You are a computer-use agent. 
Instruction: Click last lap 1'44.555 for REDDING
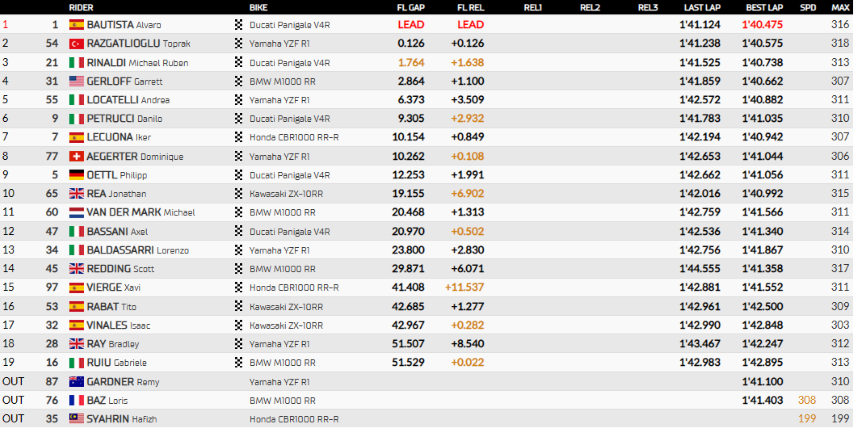[x=700, y=269]
